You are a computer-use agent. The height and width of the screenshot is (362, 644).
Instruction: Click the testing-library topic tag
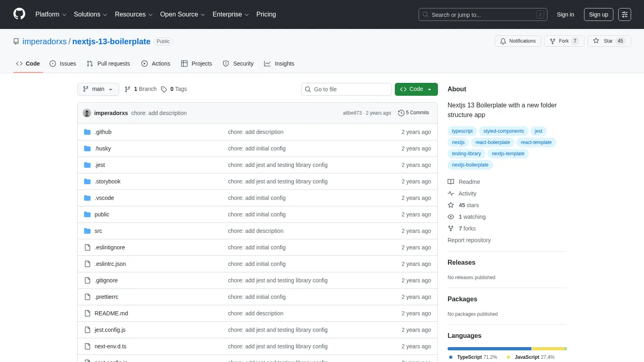pos(466,154)
